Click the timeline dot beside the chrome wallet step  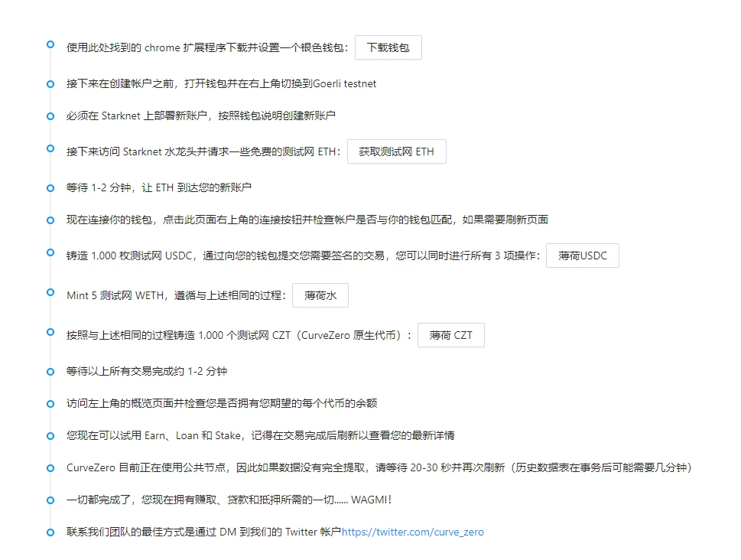[50, 44]
